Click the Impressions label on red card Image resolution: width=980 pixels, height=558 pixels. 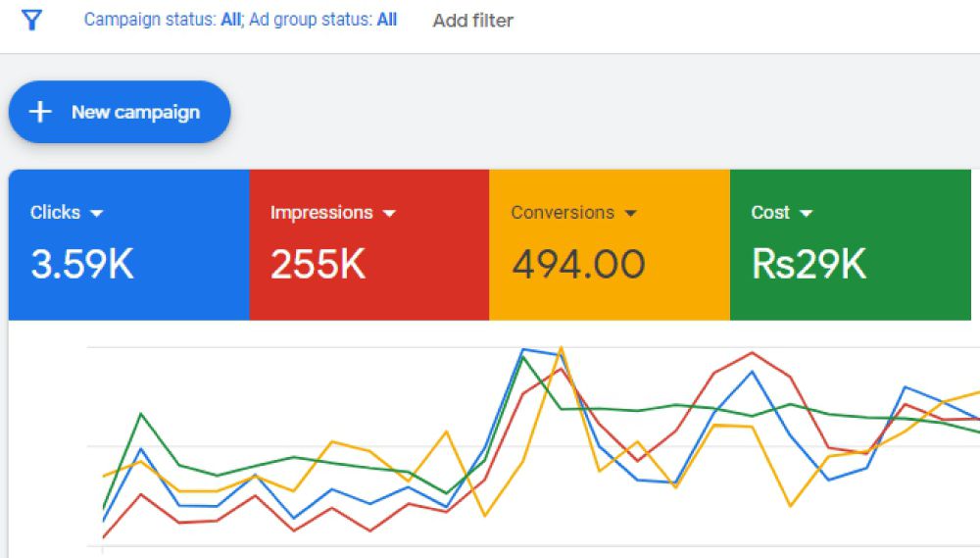(x=321, y=213)
